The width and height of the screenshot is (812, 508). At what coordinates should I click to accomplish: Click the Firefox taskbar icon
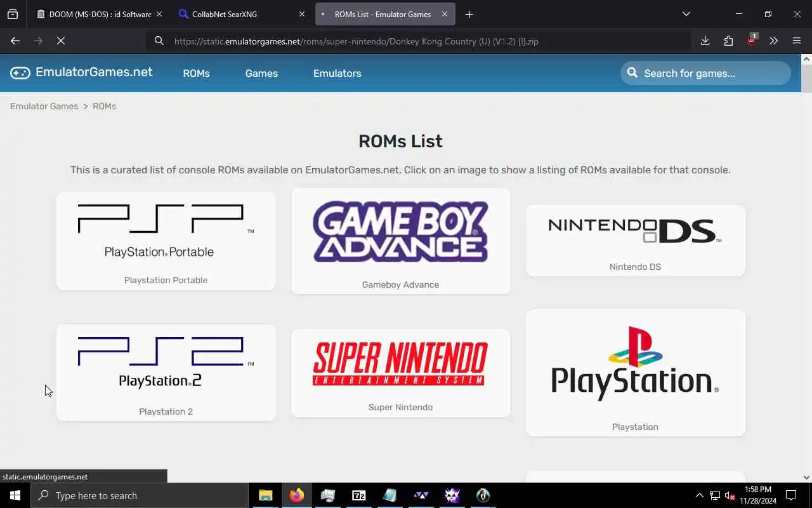pos(297,495)
